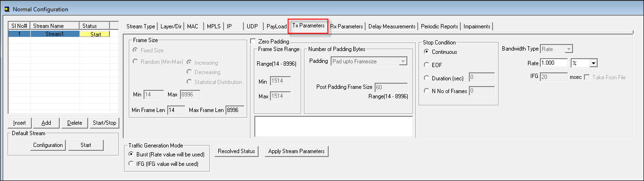Click the Sl No# column header

tap(19, 26)
